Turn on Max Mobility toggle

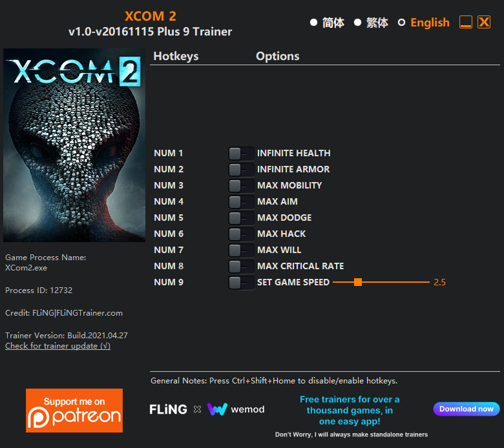tap(241, 186)
